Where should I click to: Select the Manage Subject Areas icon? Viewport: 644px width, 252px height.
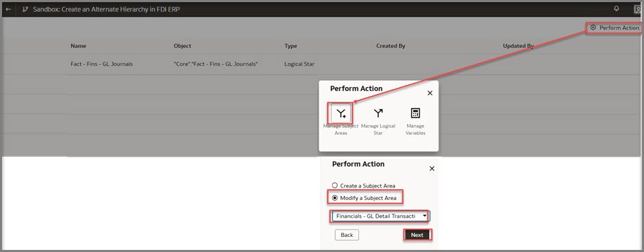[x=341, y=114]
